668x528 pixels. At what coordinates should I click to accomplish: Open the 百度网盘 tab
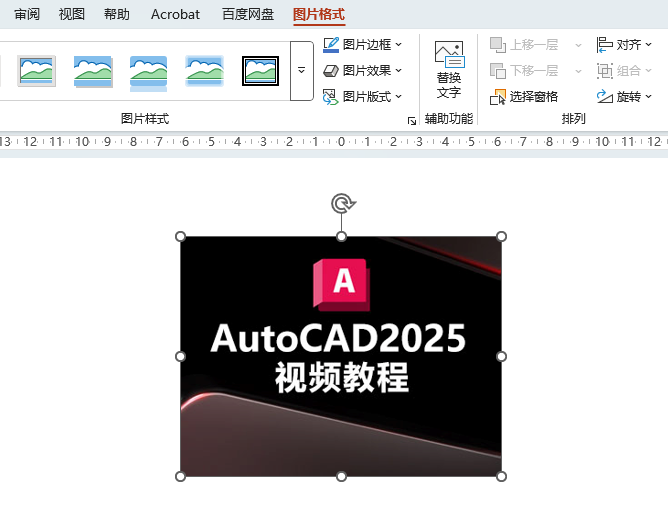coord(248,14)
